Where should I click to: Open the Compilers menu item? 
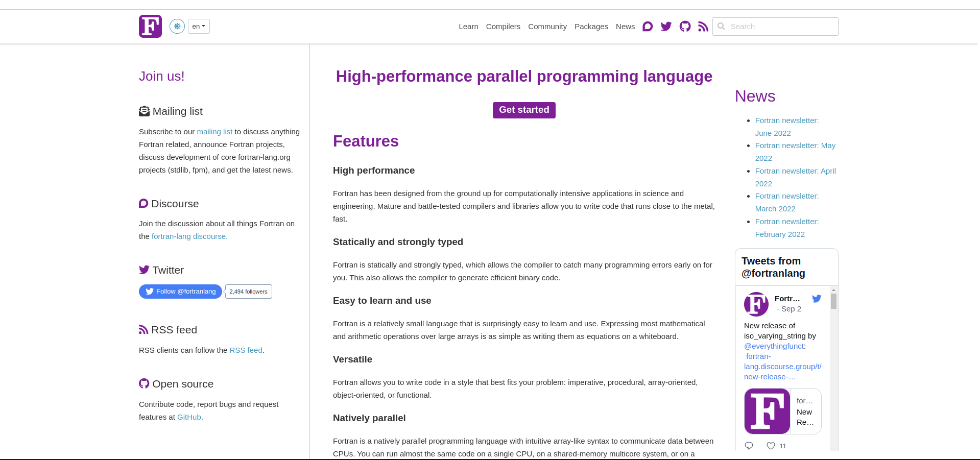click(503, 27)
